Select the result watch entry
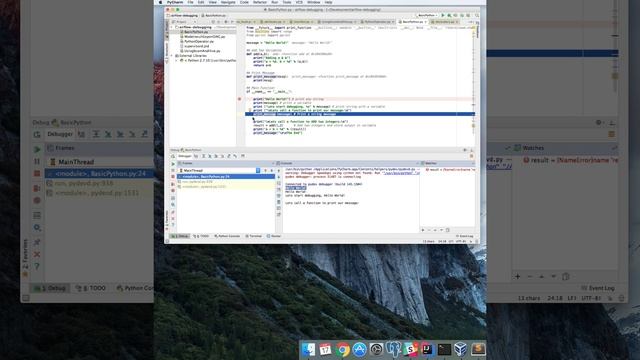The width and height of the screenshot is (640, 360). click(x=450, y=169)
